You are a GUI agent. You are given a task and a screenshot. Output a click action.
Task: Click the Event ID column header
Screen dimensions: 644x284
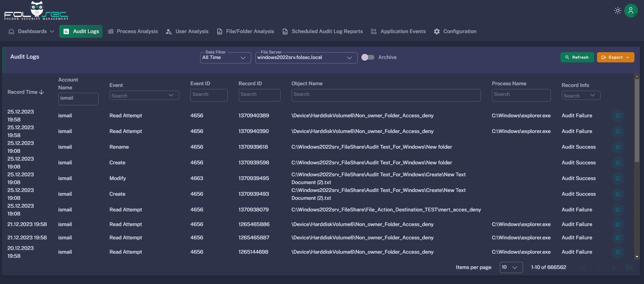[200, 84]
